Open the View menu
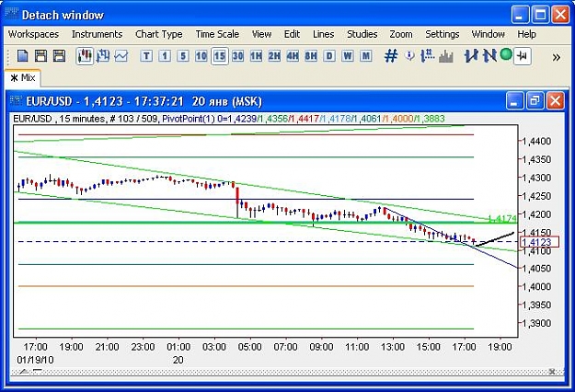Image resolution: width=575 pixels, height=392 pixels. 261,34
